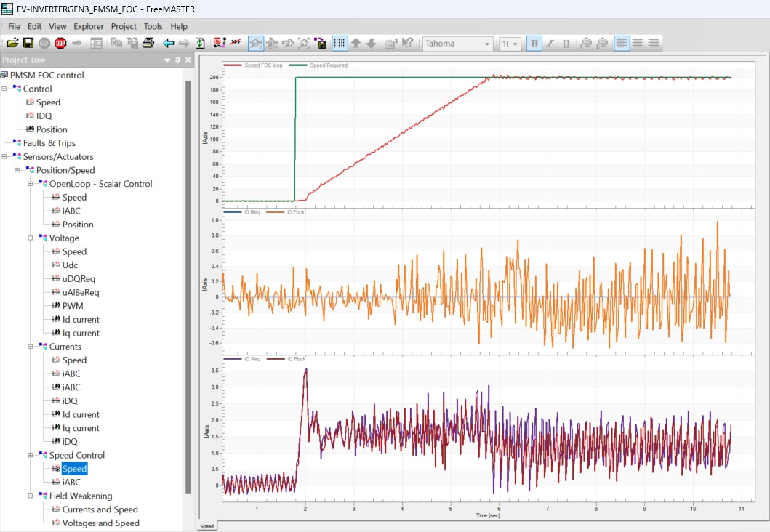The height and width of the screenshot is (532, 770).
Task: Open the Tahoma font dropdown
Action: (x=487, y=44)
